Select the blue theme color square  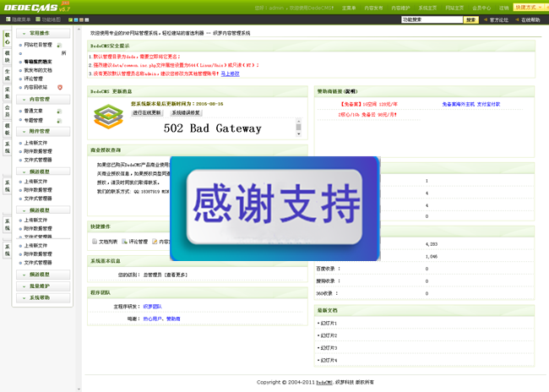click(76, 20)
